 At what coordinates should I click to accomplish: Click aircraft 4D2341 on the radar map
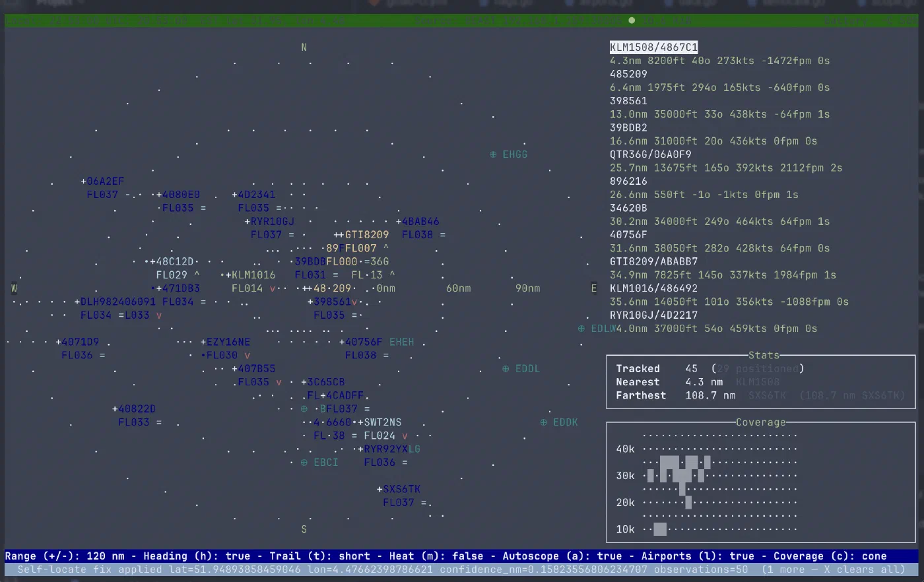point(253,195)
